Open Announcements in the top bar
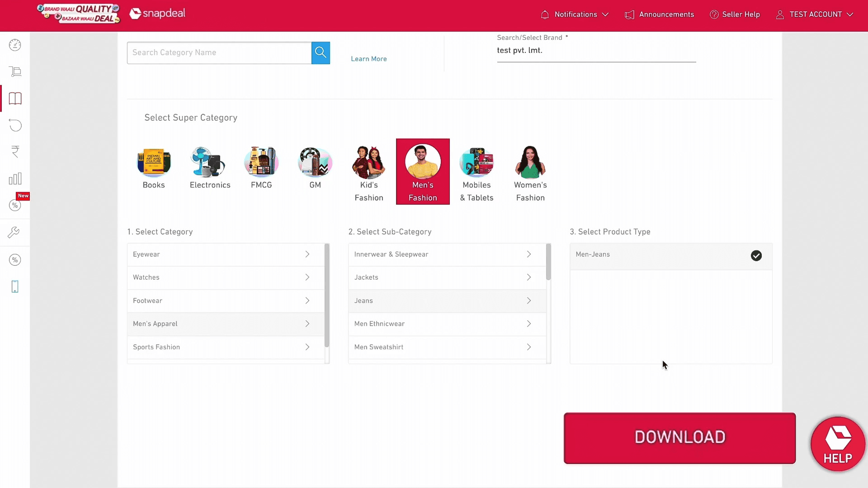Screen dimensions: 868x488 (x=660, y=14)
